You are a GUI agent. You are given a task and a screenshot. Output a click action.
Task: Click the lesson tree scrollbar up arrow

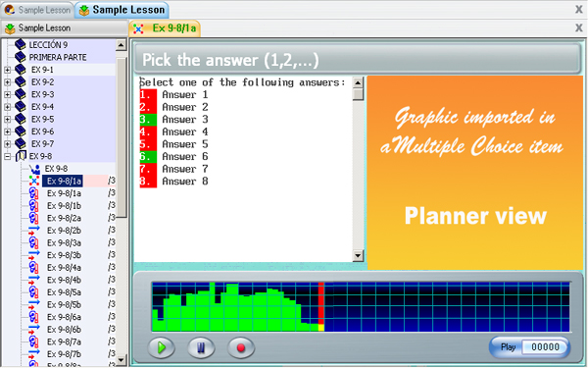121,45
